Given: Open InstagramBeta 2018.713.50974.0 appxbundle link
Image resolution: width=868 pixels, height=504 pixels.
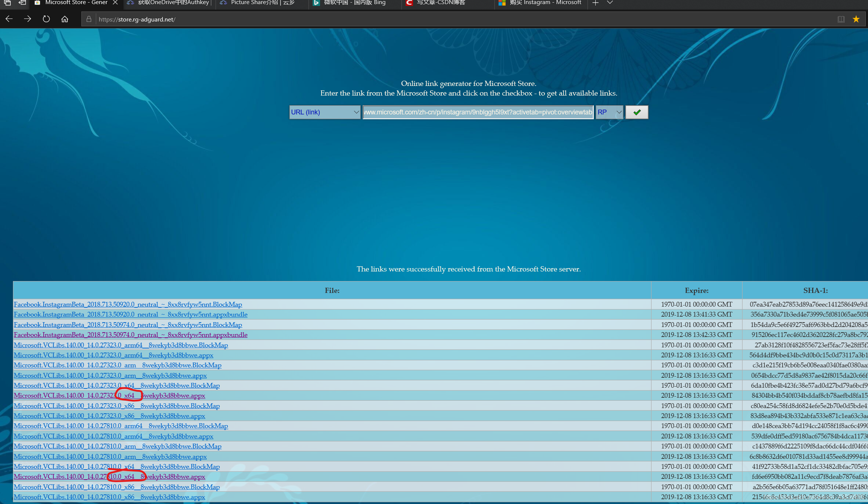Looking at the screenshot, I should (x=130, y=335).
